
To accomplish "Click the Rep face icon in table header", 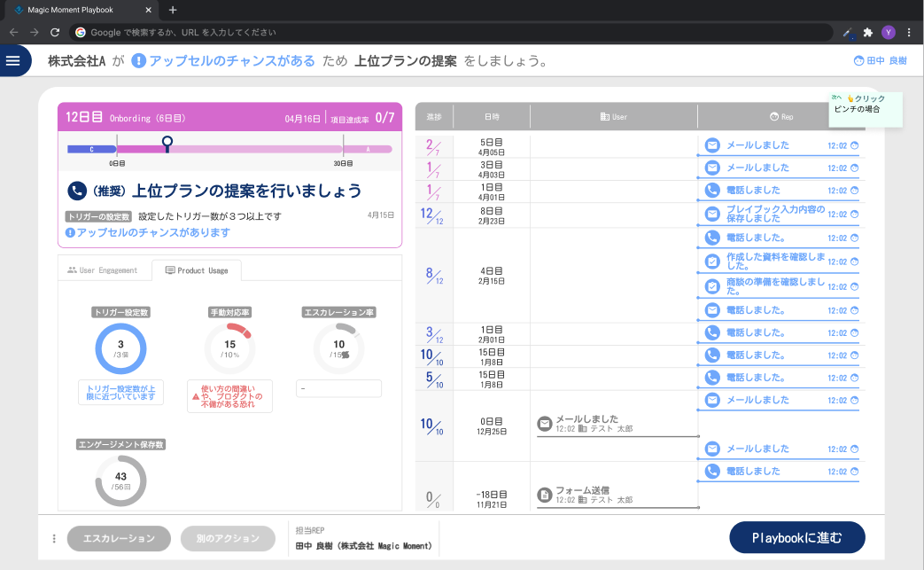I will coord(774,117).
